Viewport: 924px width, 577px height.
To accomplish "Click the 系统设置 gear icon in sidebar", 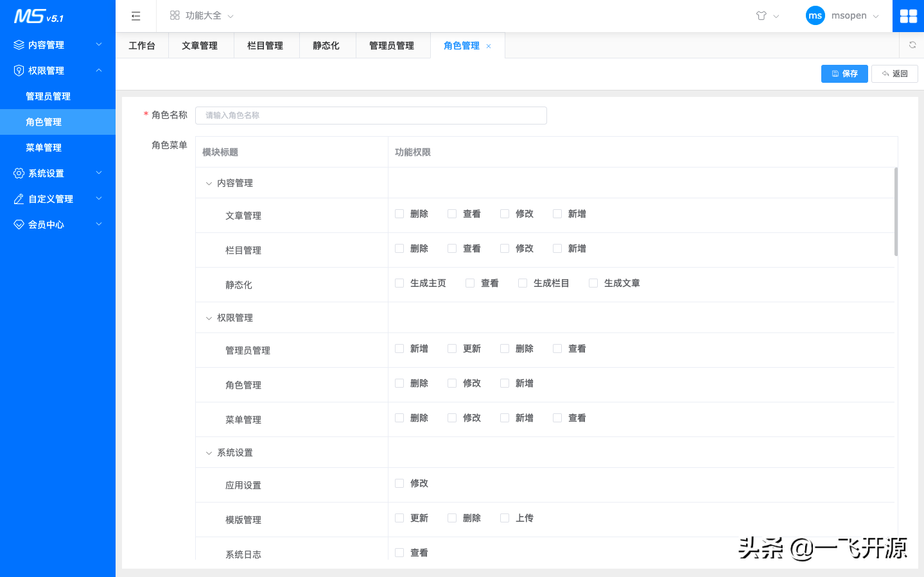I will click(x=17, y=173).
